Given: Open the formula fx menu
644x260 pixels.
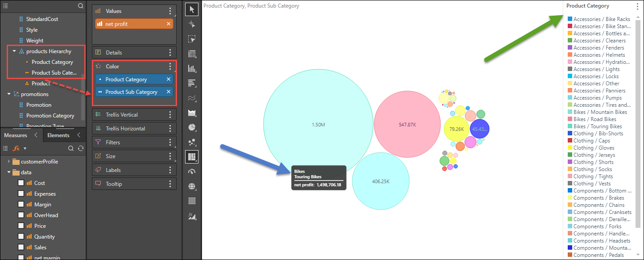Looking at the screenshot, I should pyautogui.click(x=17, y=148).
